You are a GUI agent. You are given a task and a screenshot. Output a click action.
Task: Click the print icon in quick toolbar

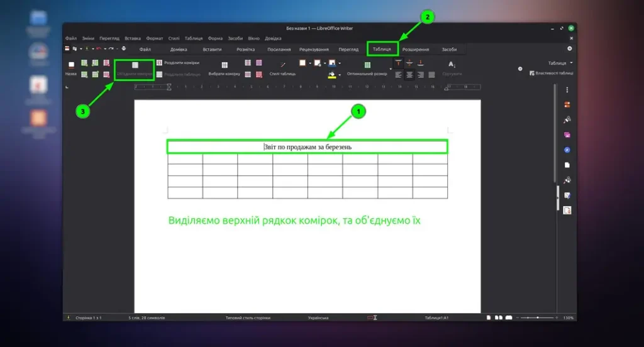pyautogui.click(x=124, y=48)
